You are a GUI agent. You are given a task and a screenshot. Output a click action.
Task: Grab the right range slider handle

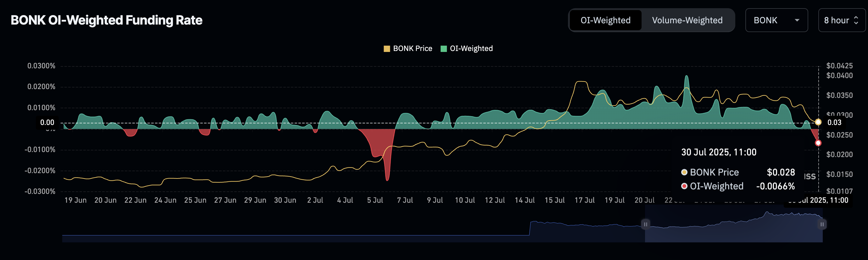tap(822, 224)
